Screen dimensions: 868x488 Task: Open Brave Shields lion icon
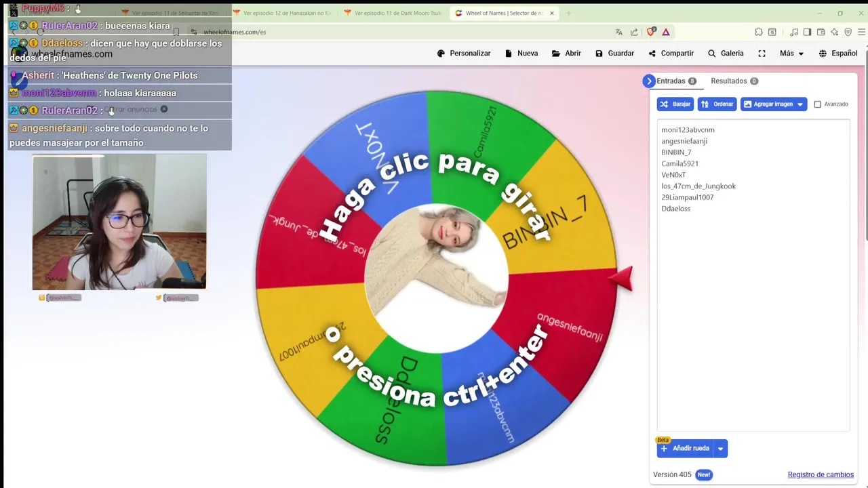[x=651, y=32]
